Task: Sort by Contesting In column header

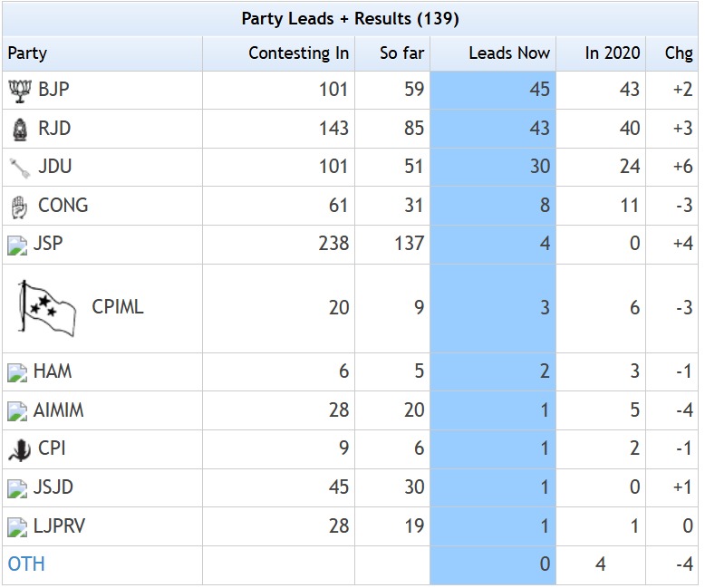Action: (298, 53)
